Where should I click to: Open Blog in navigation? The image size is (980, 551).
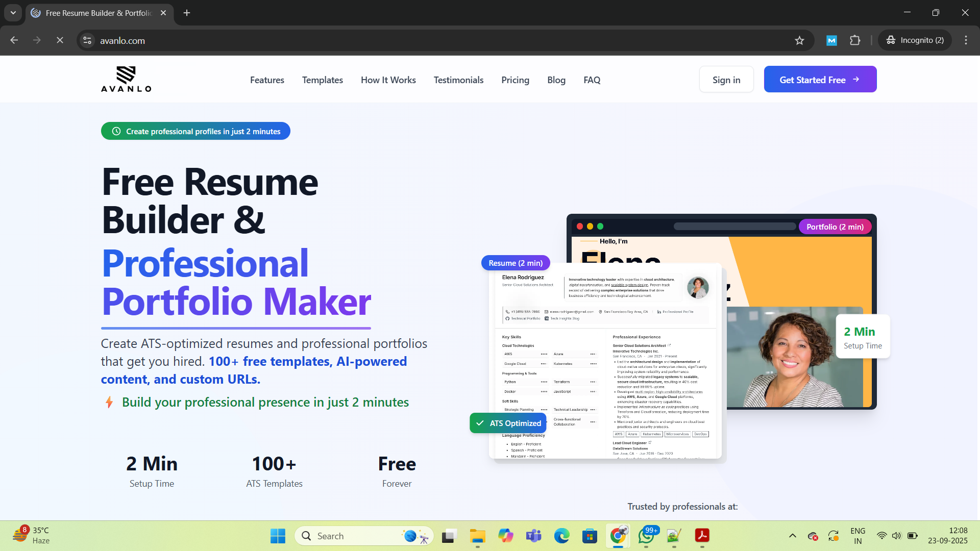[x=556, y=80]
